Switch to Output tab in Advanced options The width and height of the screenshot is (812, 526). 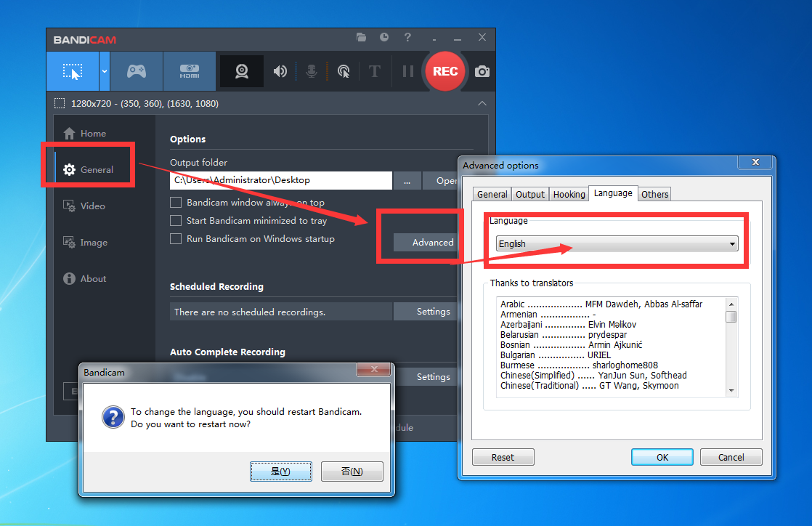click(529, 194)
